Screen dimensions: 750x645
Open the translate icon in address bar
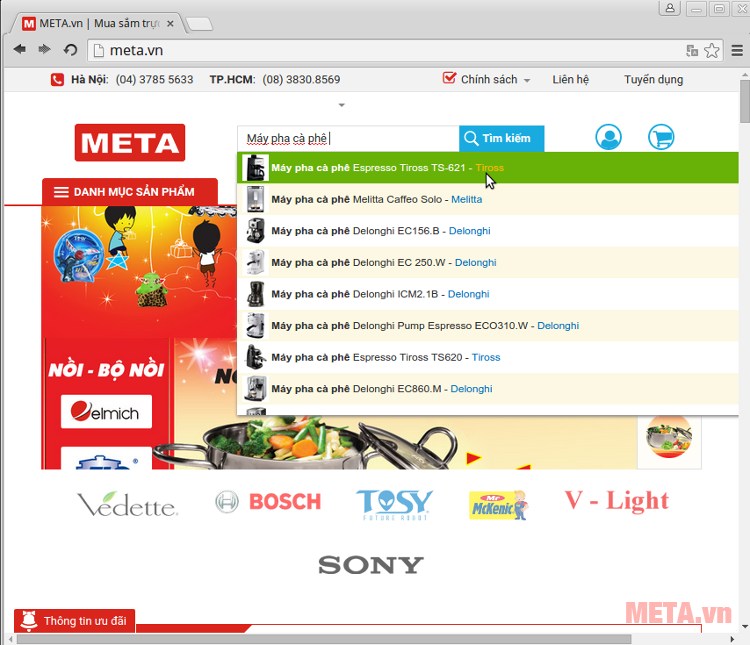click(692, 50)
